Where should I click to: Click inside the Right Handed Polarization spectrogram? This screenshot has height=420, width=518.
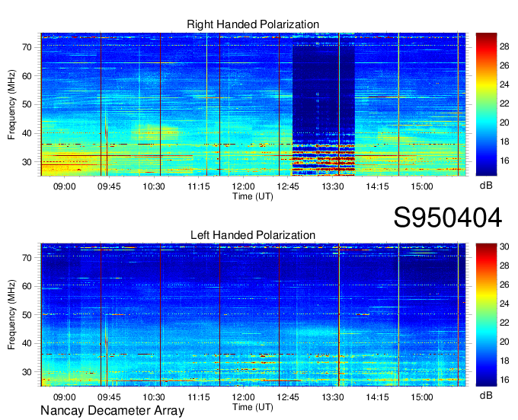[x=253, y=104]
